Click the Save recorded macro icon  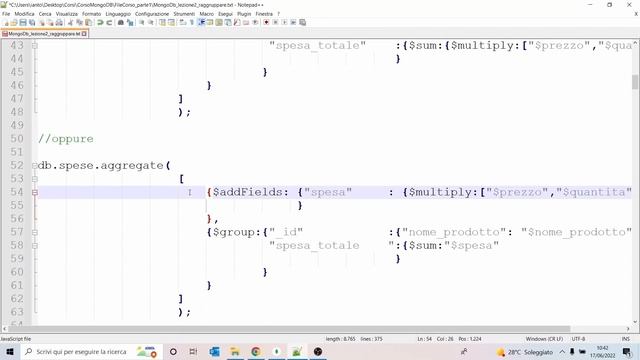point(302,23)
